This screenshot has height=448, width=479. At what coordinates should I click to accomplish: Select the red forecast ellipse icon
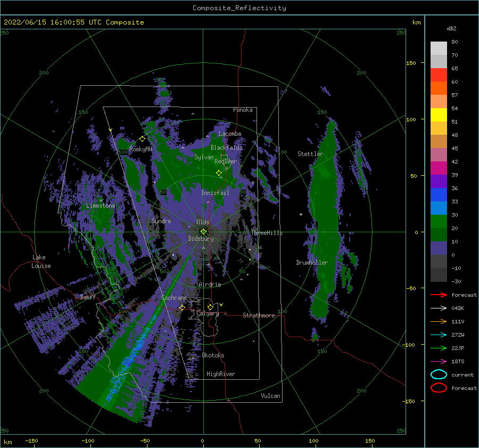[x=439, y=388]
